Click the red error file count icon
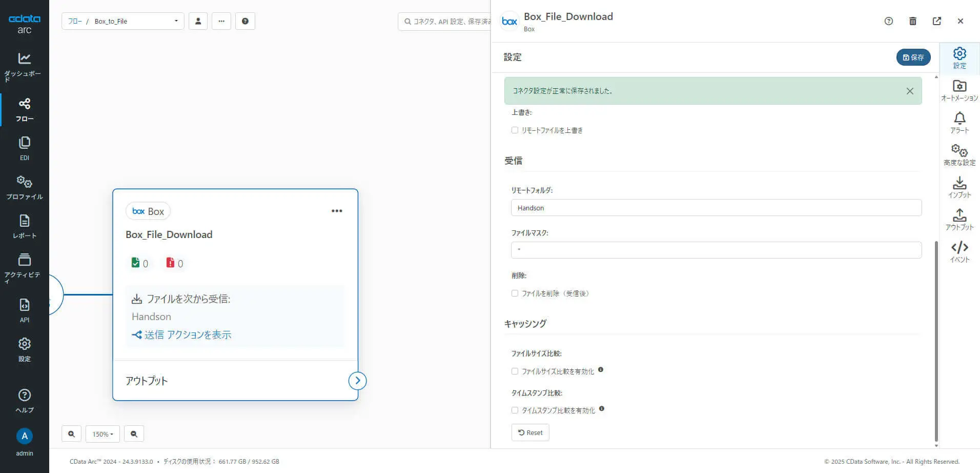Image resolution: width=980 pixels, height=473 pixels. (x=170, y=263)
